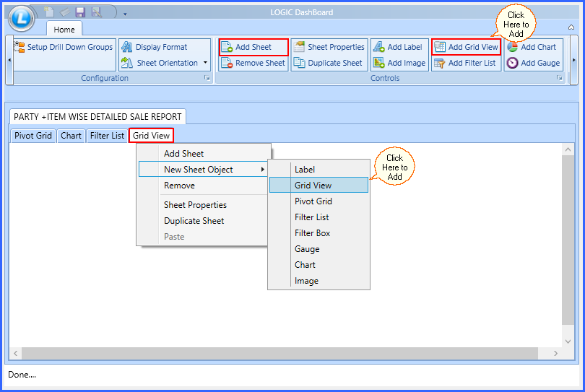Viewport: 585px width, 392px height.
Task: Open Sheet Properties from the ribbon
Action: [x=329, y=47]
